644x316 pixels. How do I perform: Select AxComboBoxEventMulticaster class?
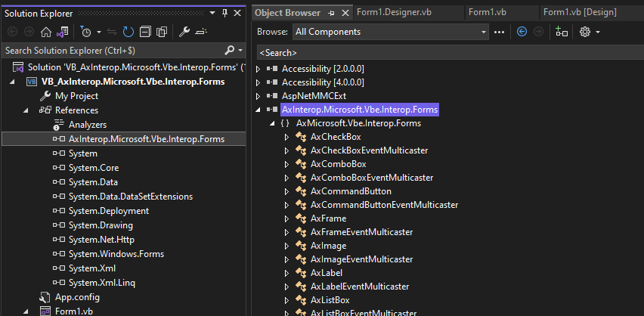point(372,178)
